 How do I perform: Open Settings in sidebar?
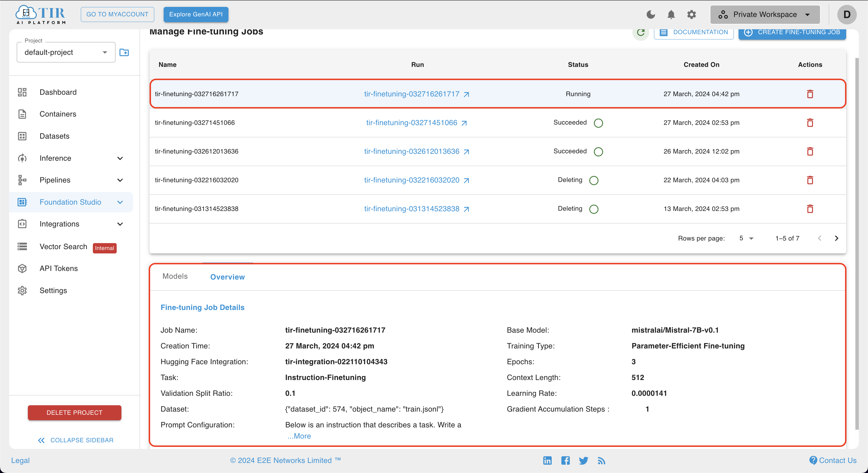pos(53,290)
